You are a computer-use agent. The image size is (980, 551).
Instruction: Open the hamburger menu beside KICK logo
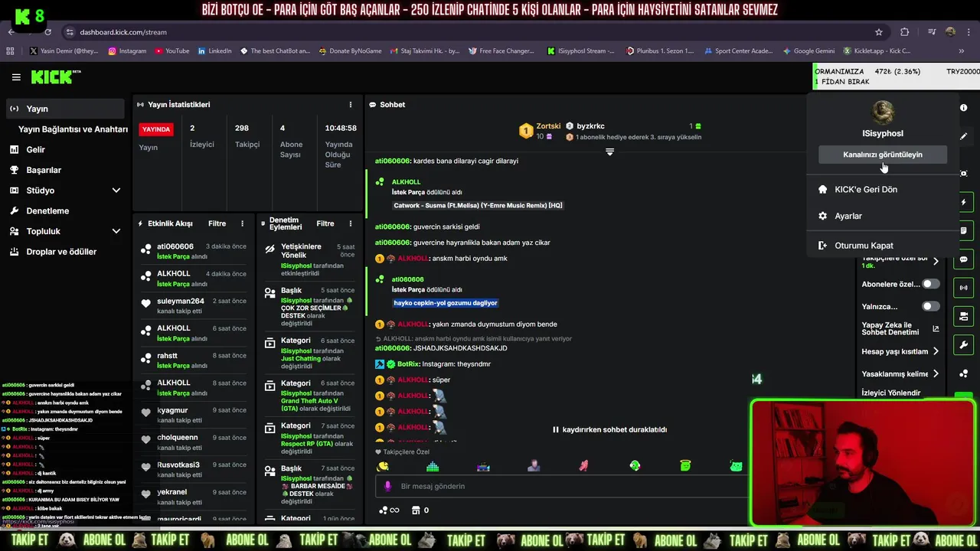pos(16,77)
